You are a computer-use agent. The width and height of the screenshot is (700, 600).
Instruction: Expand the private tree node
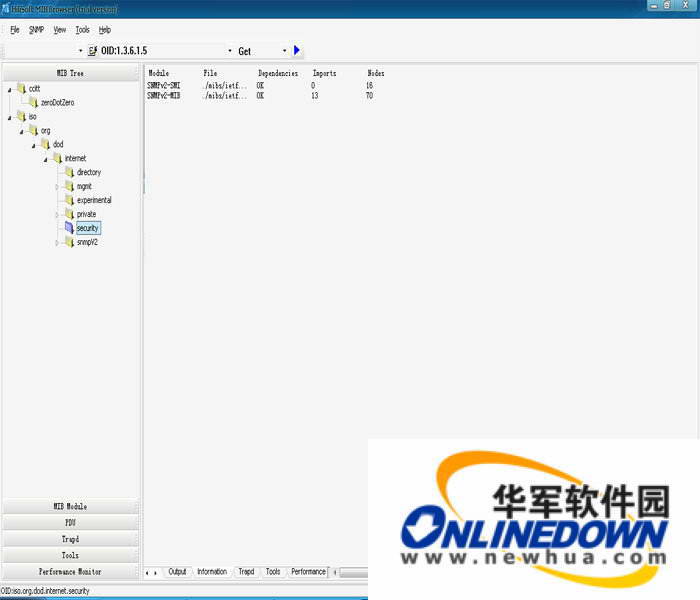pos(57,215)
